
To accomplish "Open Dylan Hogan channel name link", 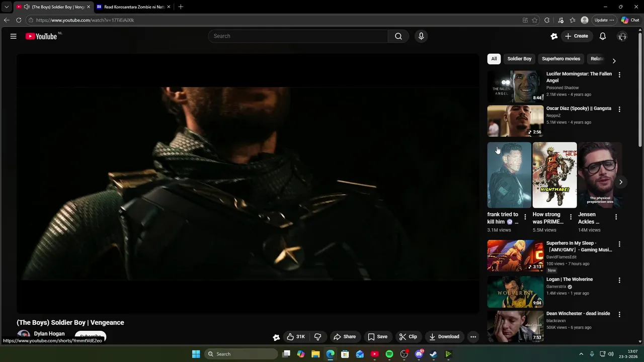I will (x=49, y=334).
